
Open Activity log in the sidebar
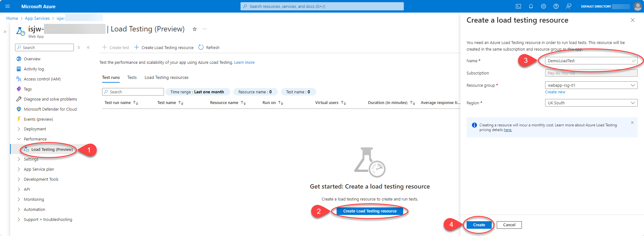point(34,69)
